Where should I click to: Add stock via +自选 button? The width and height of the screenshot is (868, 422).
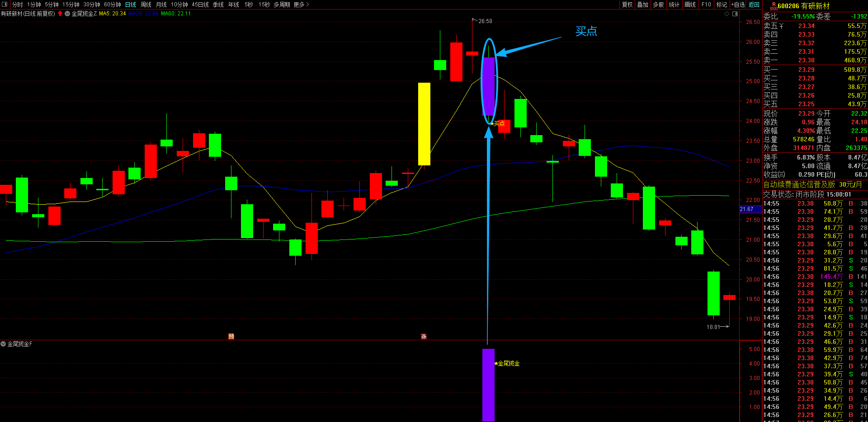(x=738, y=5)
